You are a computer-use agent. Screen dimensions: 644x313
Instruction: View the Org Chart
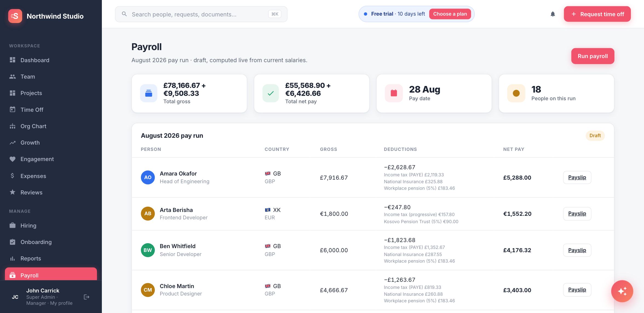tap(51, 126)
